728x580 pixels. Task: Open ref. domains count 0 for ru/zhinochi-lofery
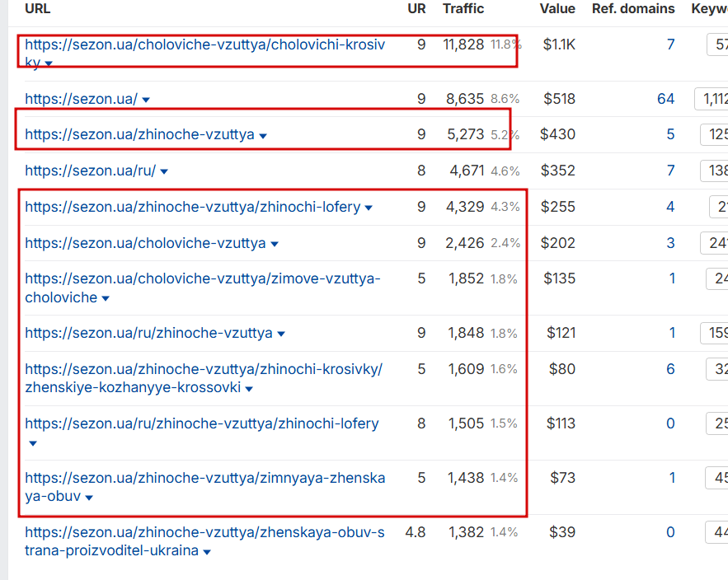point(671,423)
